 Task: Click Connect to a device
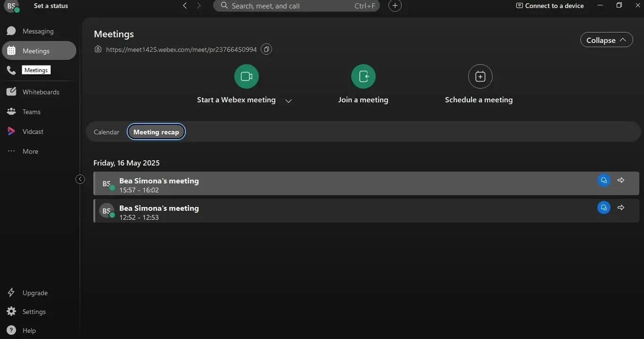550,6
